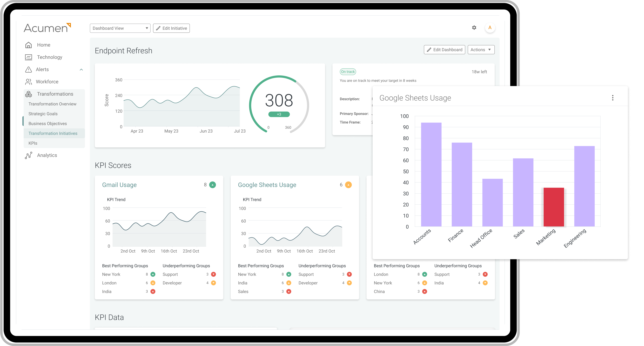
Task: Click the Transformations cube icon
Action: point(28,94)
